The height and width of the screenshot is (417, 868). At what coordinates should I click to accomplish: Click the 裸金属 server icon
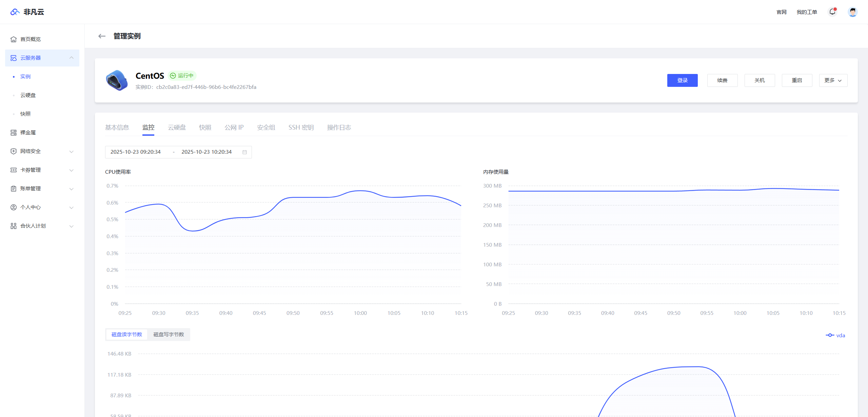tap(14, 133)
